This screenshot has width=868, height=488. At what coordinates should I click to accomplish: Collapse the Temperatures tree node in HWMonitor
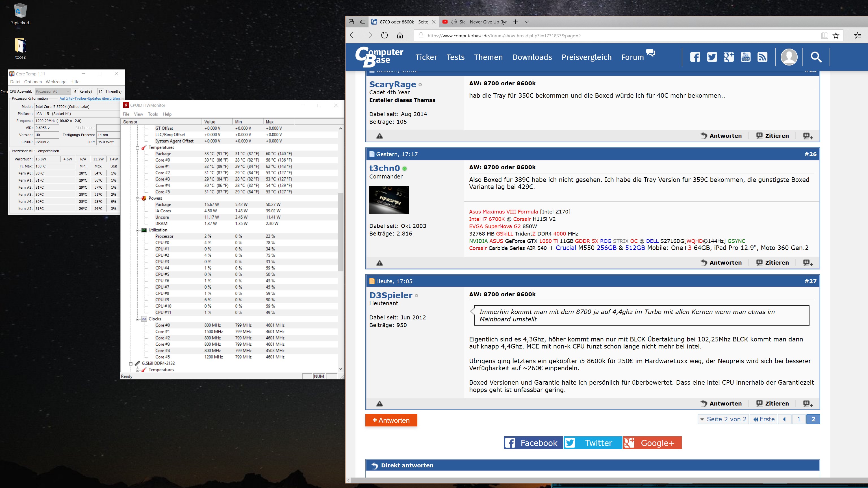tap(138, 147)
